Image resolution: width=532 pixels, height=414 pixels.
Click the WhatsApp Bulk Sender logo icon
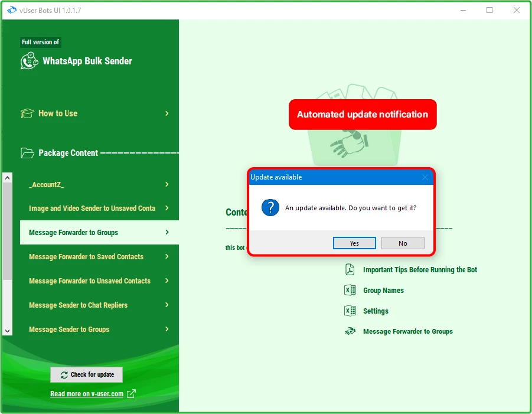click(x=29, y=61)
